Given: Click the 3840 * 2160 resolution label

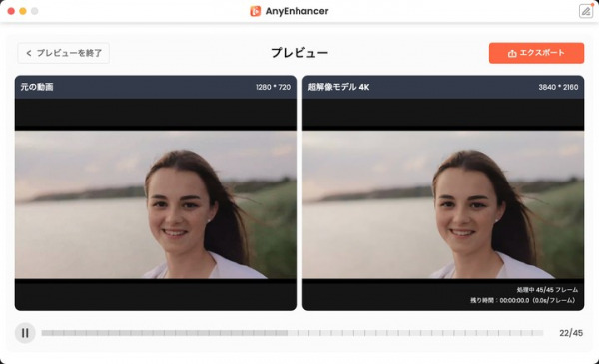Looking at the screenshot, I should tap(558, 87).
